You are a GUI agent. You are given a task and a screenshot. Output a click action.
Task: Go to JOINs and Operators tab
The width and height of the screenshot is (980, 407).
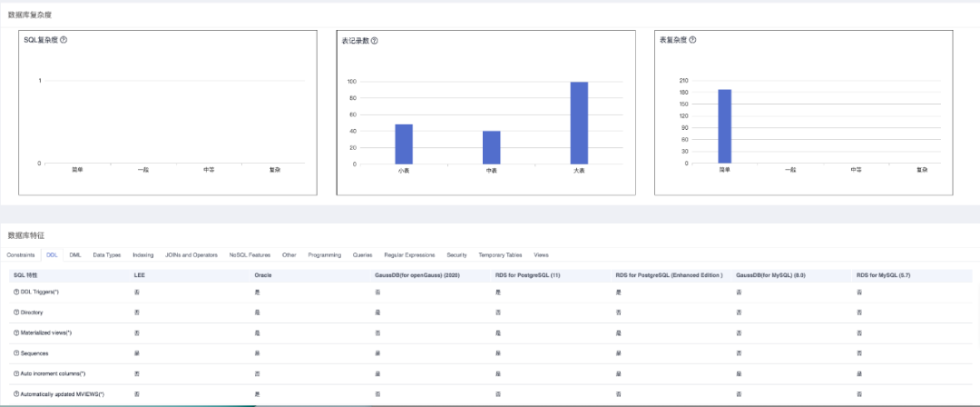click(x=191, y=255)
